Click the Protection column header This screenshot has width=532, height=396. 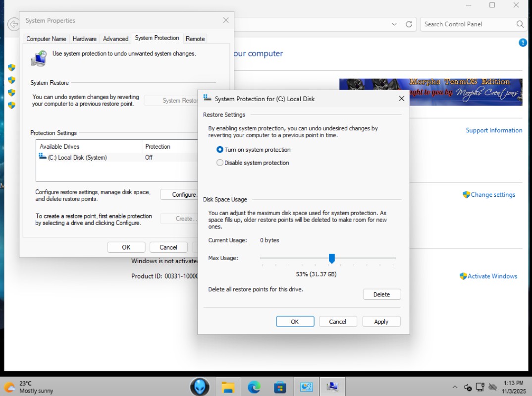click(169, 147)
